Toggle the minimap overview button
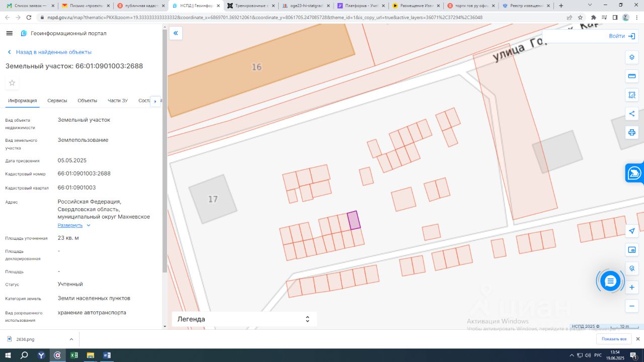This screenshot has width=644, height=362. pyautogui.click(x=632, y=250)
